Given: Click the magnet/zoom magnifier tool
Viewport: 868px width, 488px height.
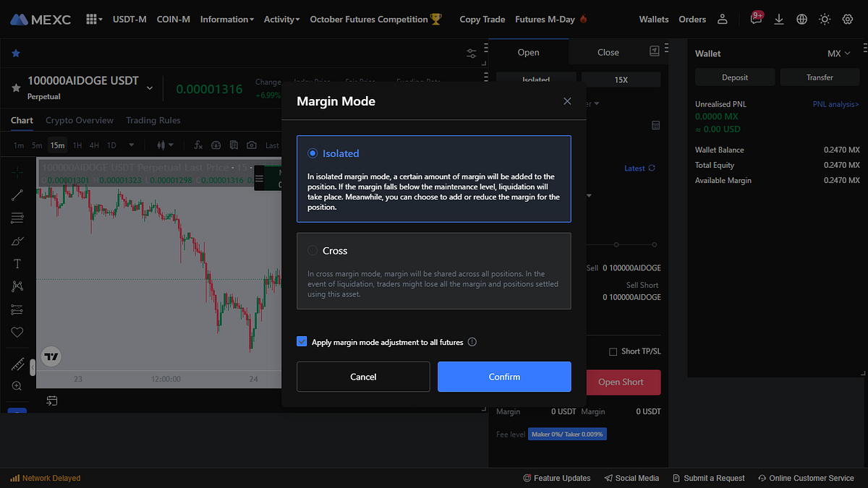Looking at the screenshot, I should tap(16, 385).
